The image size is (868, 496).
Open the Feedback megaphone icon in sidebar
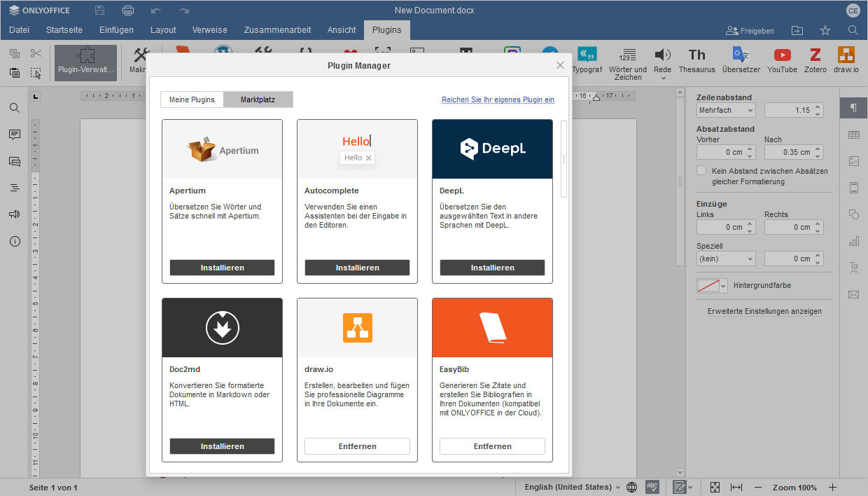point(15,214)
